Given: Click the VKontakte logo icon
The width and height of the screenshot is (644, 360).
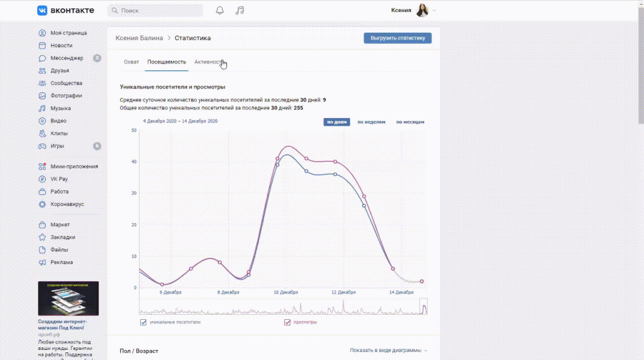Looking at the screenshot, I should (x=42, y=11).
